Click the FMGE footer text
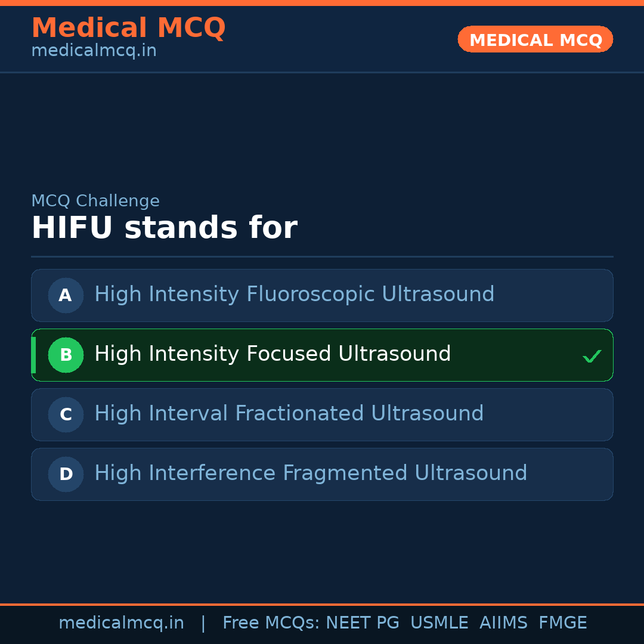644x644 pixels. tap(562, 623)
